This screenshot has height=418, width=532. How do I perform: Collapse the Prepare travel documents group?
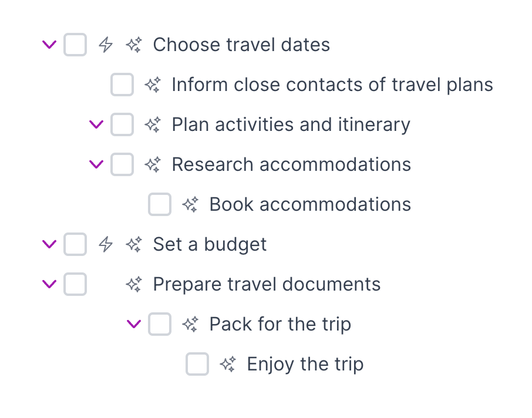point(50,284)
